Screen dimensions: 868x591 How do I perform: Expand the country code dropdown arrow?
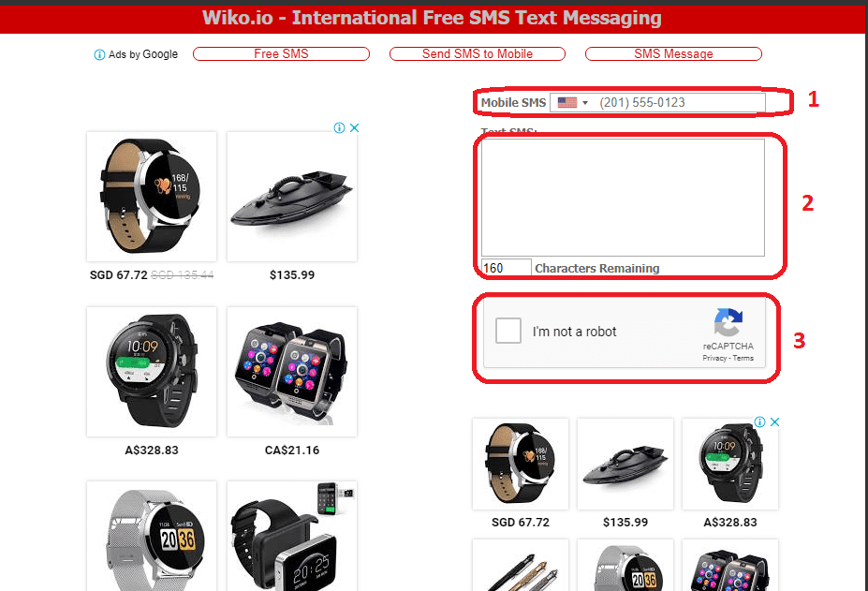[585, 102]
